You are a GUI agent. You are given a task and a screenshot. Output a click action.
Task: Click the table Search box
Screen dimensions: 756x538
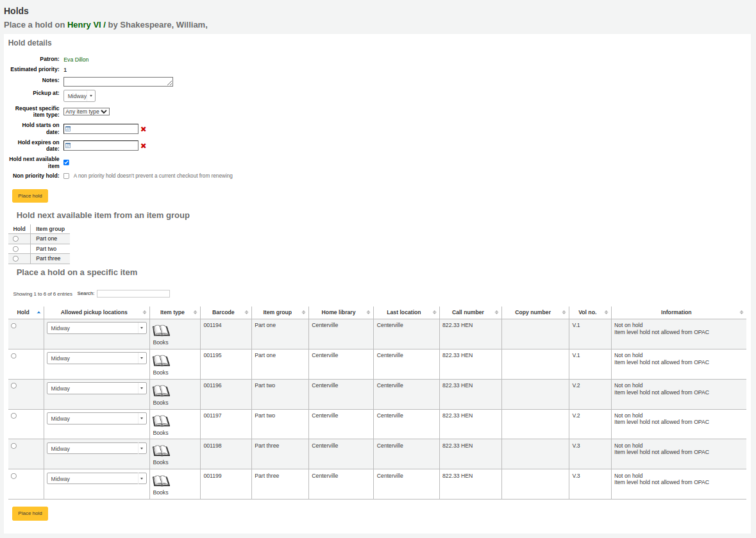coord(133,294)
